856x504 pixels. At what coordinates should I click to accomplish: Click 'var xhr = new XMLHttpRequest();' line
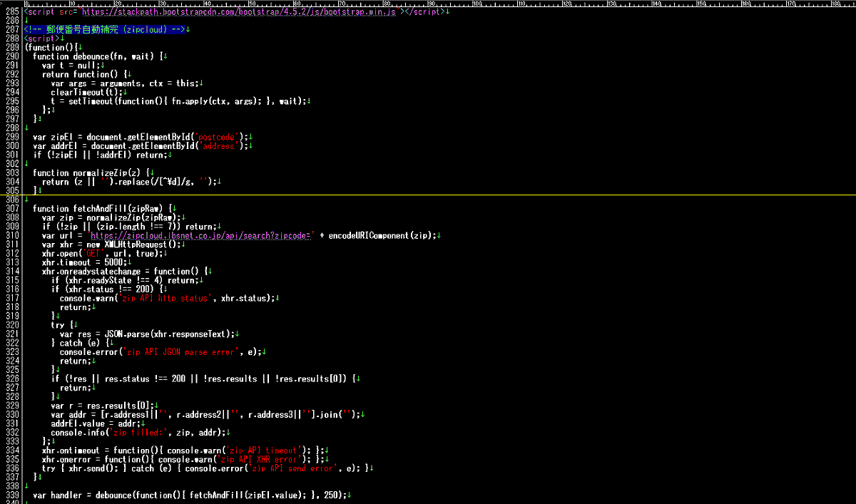(111, 245)
